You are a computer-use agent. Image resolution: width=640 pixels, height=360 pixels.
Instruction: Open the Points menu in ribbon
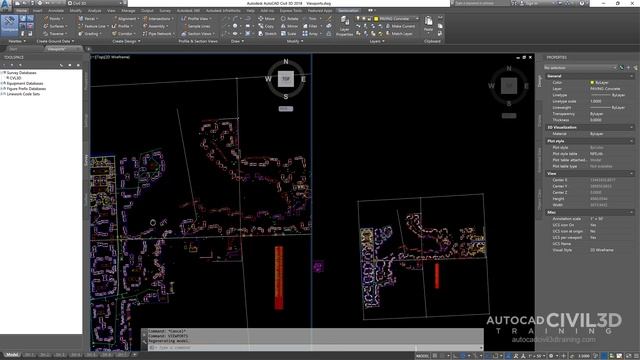click(x=53, y=19)
